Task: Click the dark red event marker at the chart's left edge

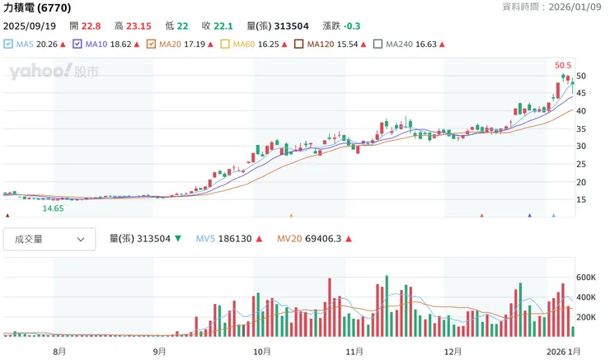Action: pyautogui.click(x=7, y=215)
